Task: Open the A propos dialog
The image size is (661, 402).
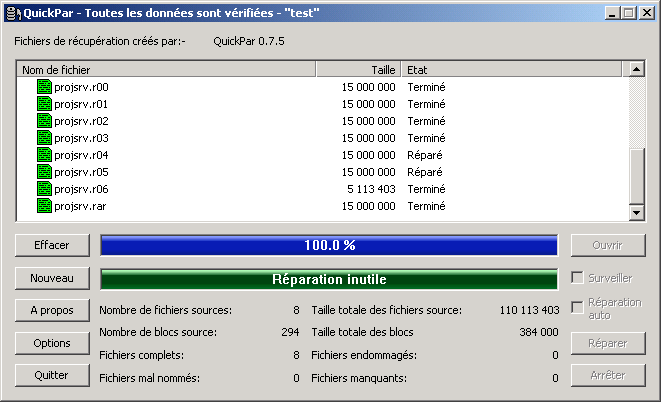Action: pos(52,311)
